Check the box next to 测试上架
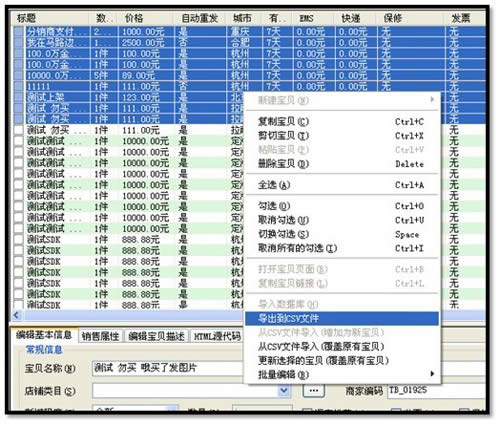This screenshot has height=425, width=500. (19, 98)
